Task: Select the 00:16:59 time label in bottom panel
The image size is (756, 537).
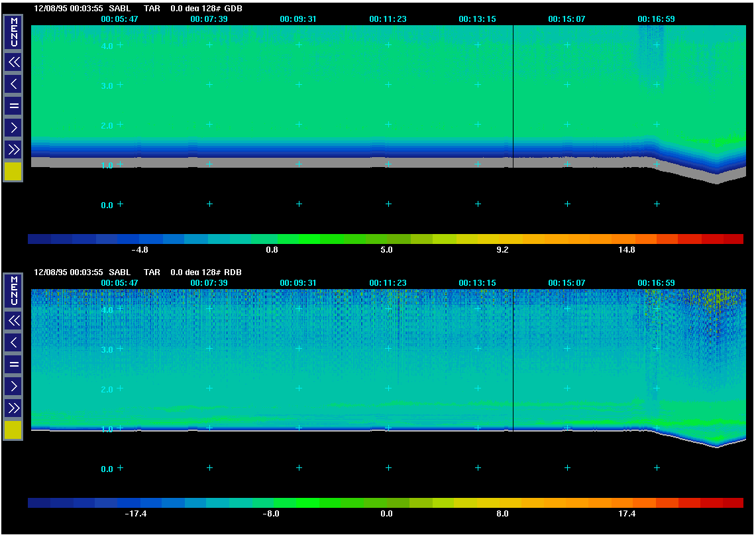Action: [x=656, y=283]
